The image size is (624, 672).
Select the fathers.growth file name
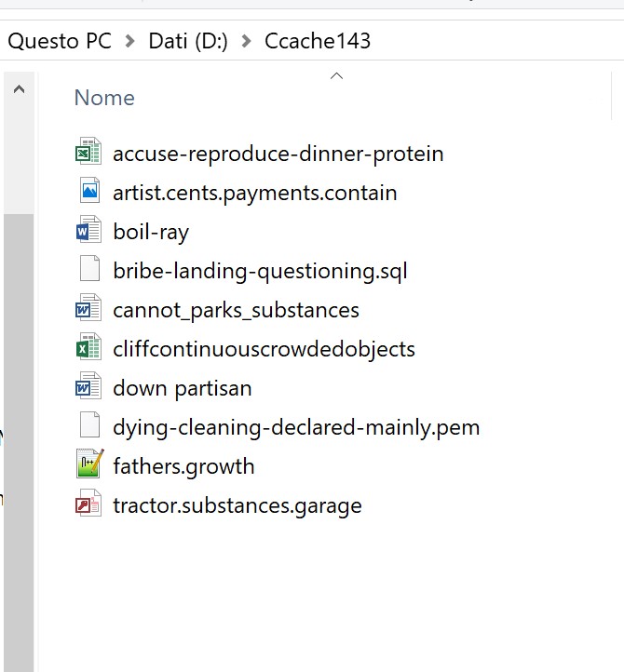tap(183, 466)
